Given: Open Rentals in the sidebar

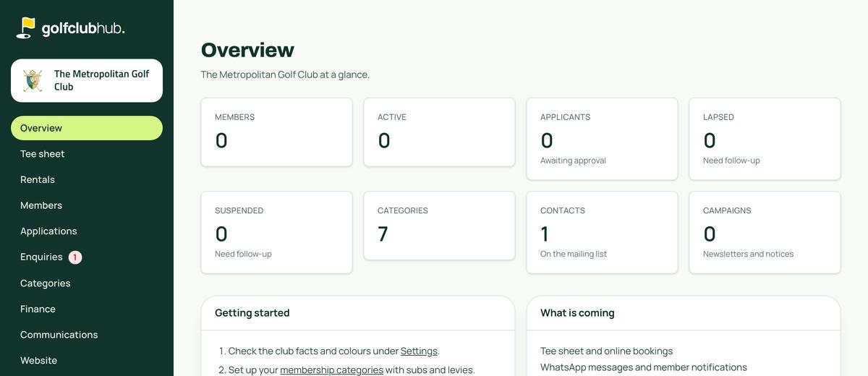Looking at the screenshot, I should tap(87, 179).
